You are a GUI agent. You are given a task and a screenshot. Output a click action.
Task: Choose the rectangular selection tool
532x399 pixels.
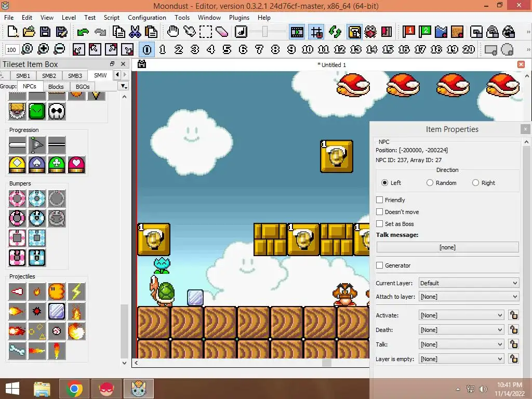tap(206, 32)
